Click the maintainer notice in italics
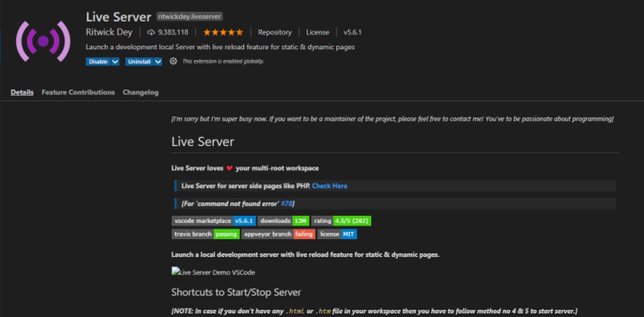The image size is (644, 317). click(x=393, y=119)
